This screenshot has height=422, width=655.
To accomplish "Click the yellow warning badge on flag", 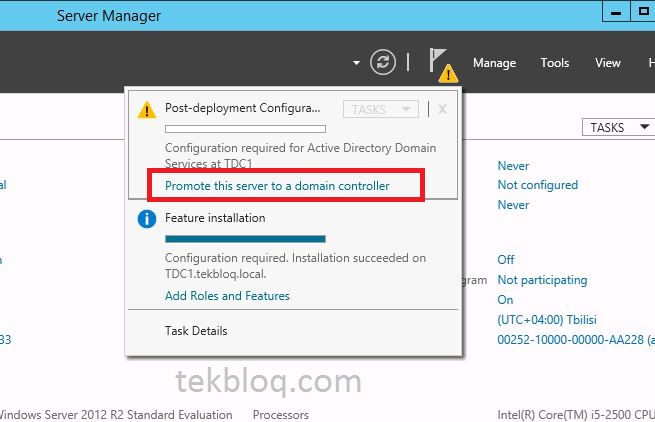I will pos(448,74).
